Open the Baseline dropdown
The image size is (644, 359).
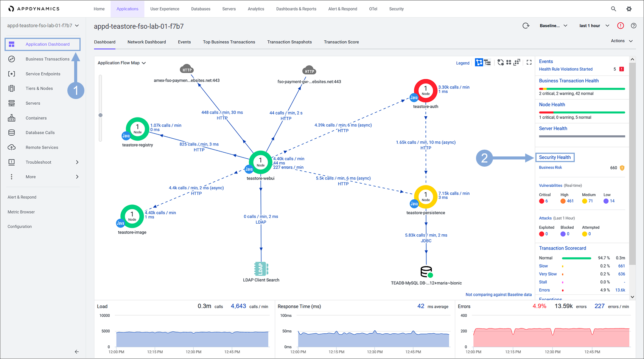(553, 26)
